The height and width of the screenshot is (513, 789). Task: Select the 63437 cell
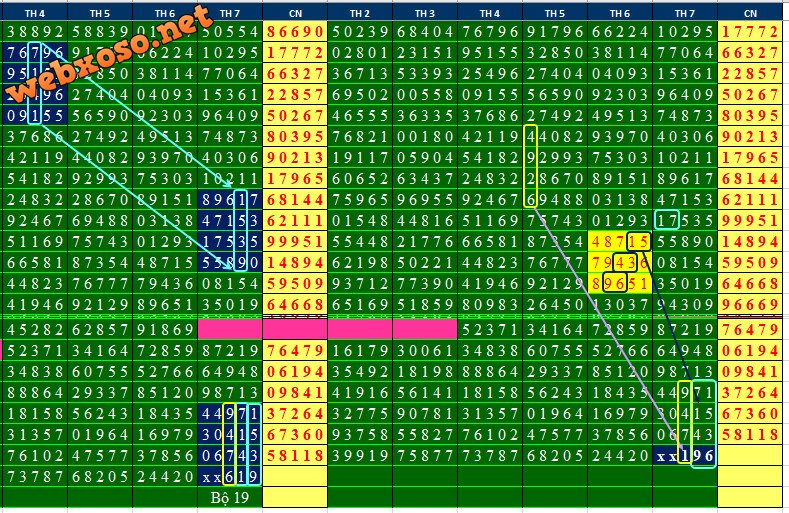point(425,179)
